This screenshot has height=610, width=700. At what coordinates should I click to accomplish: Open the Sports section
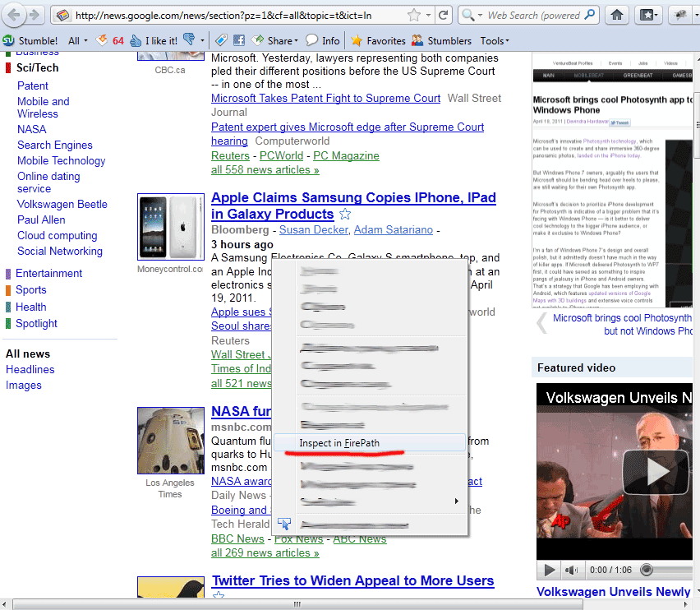point(30,290)
